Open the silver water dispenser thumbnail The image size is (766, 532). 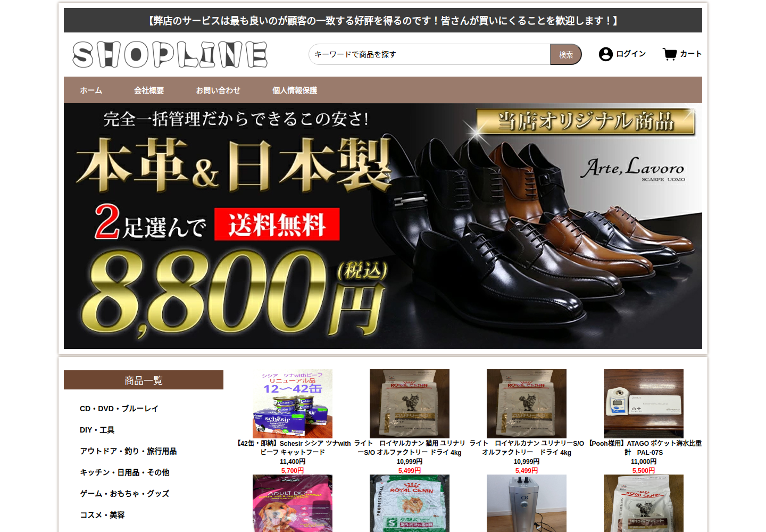pos(527,503)
